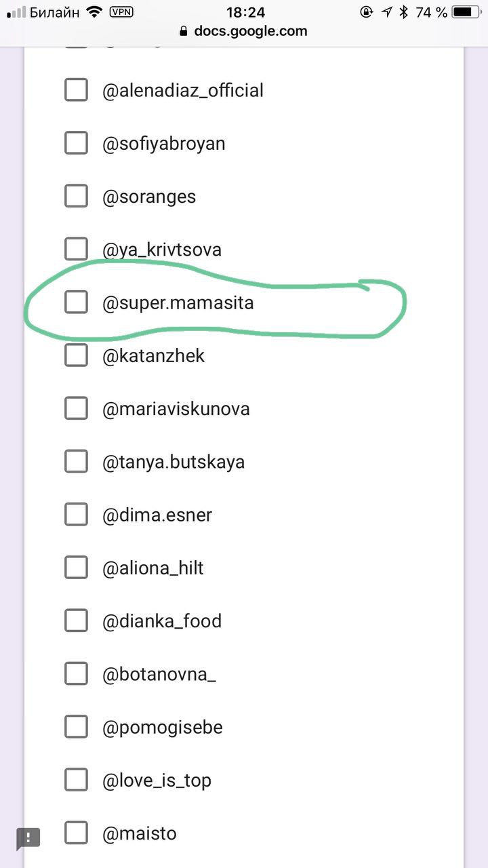Tap the location arrow status icon
The height and width of the screenshot is (868, 488).
386,12
